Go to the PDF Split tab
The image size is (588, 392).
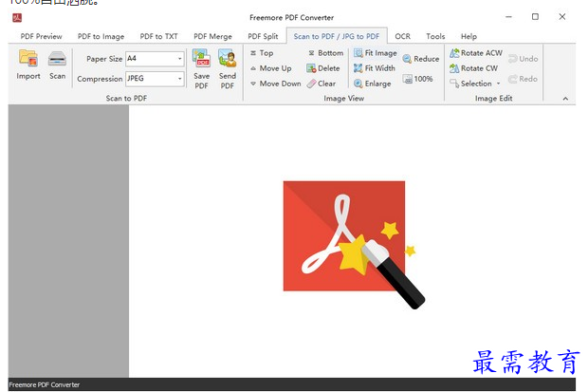pyautogui.click(x=263, y=36)
